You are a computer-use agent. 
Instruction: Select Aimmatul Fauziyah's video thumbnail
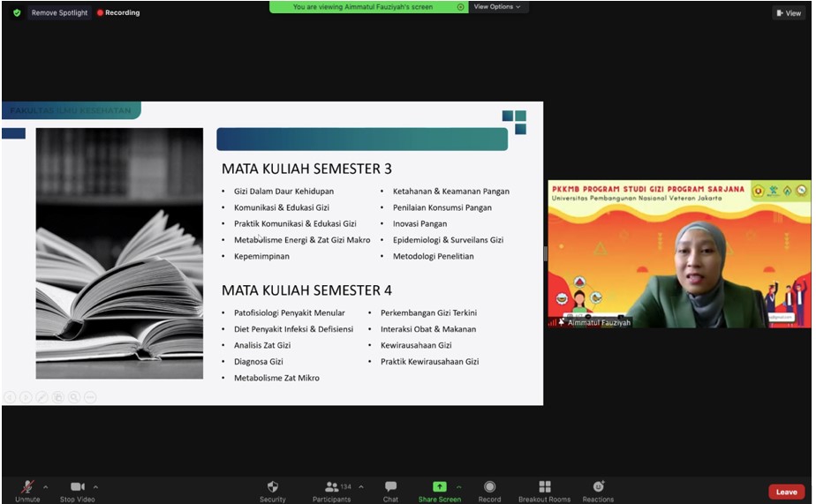[678, 254]
